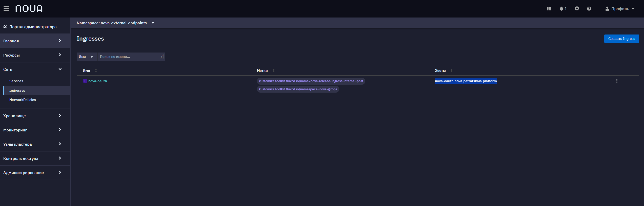Sort the table by Хосты column

444,71
